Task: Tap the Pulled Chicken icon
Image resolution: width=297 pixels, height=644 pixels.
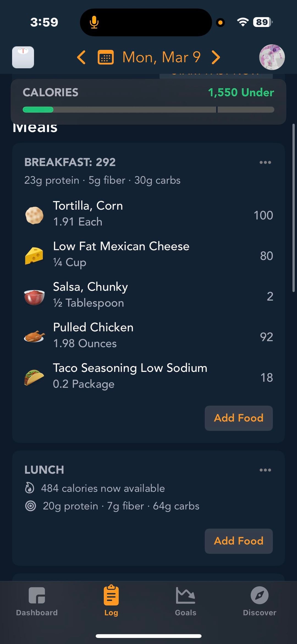Action: click(34, 336)
